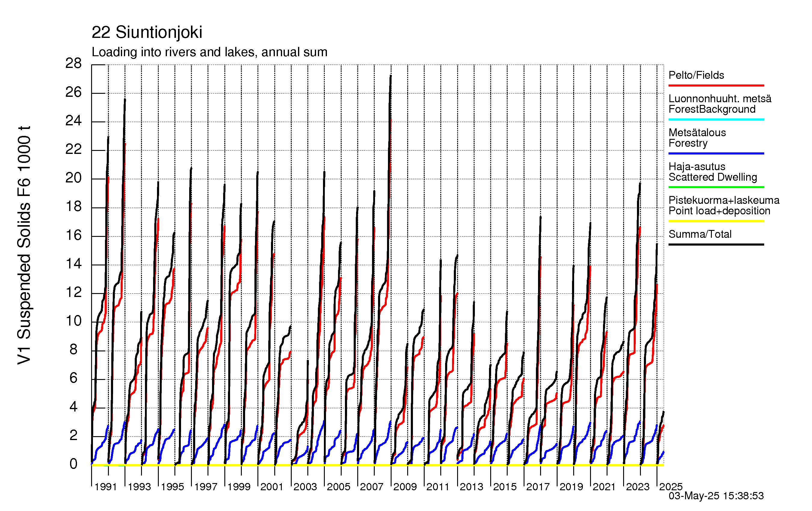Click the cyan ForestBackground legend line
The width and height of the screenshot is (812, 511).
[716, 119]
